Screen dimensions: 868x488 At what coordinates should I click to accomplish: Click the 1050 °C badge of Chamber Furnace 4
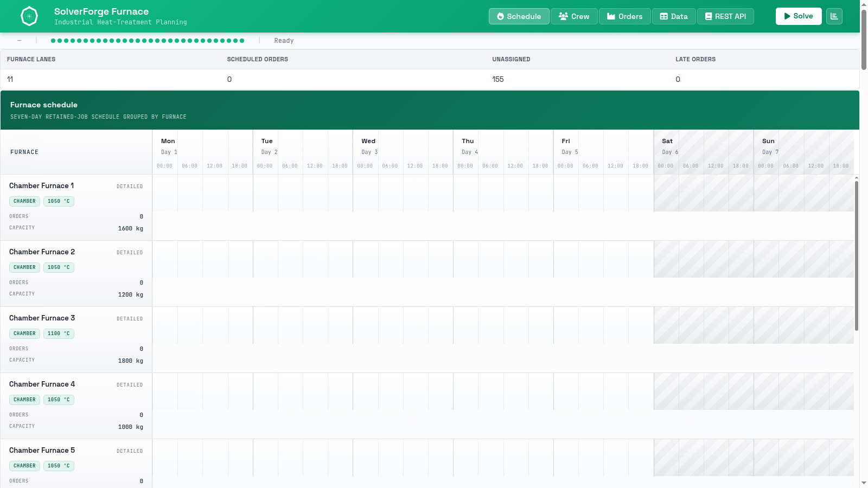click(59, 400)
